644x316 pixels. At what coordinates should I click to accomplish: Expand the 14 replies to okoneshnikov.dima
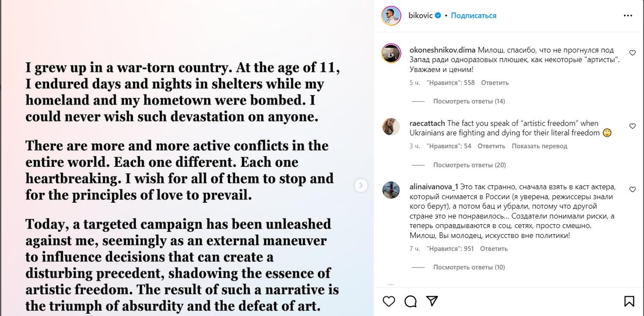(469, 101)
